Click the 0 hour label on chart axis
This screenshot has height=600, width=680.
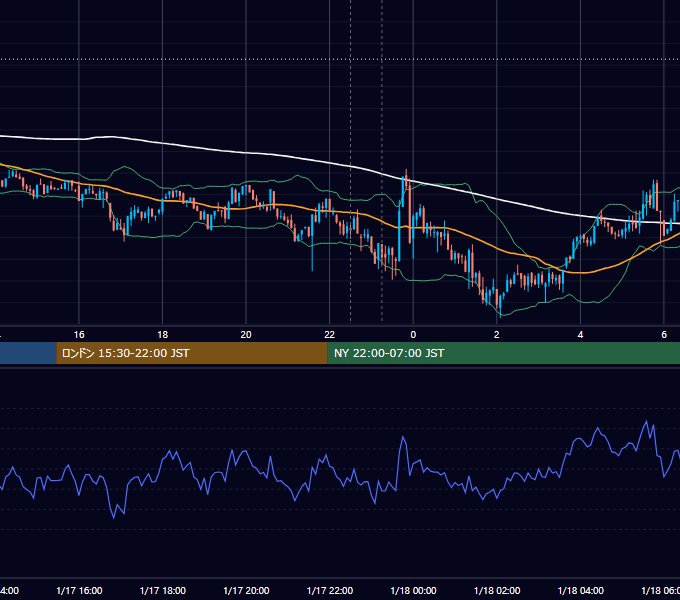(413, 335)
